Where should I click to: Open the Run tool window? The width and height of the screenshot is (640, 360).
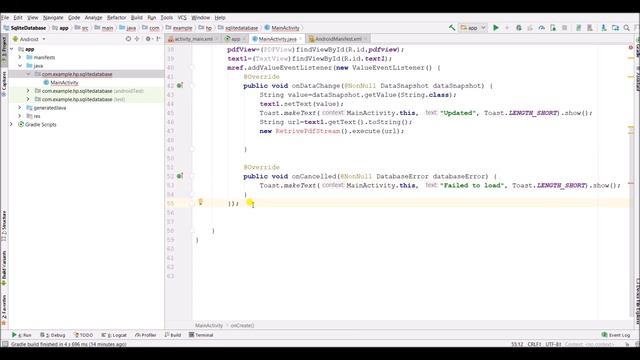[x=22, y=335]
